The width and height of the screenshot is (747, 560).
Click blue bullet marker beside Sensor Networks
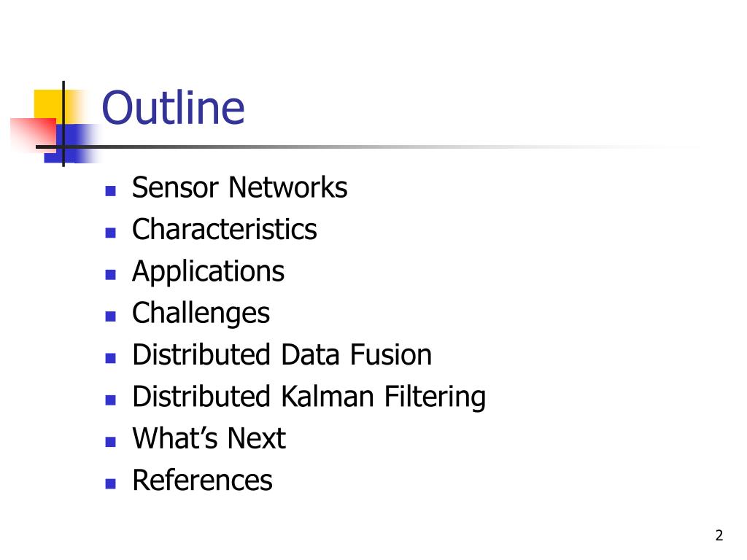111,191
